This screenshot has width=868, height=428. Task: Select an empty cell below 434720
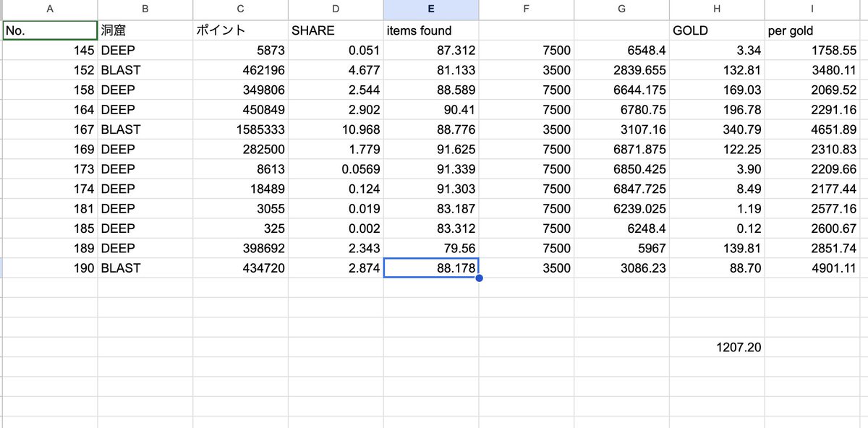pyautogui.click(x=239, y=288)
